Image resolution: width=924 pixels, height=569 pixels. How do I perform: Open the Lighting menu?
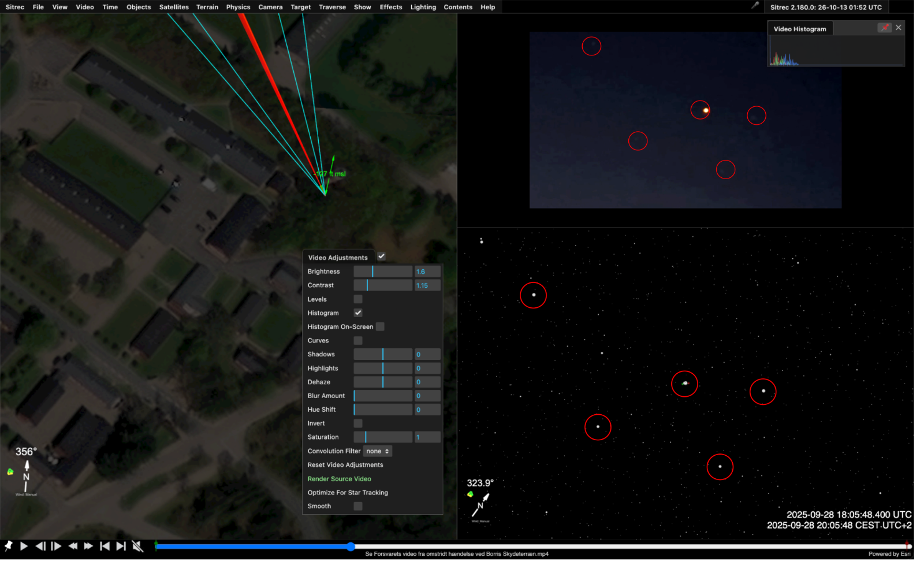423,7
